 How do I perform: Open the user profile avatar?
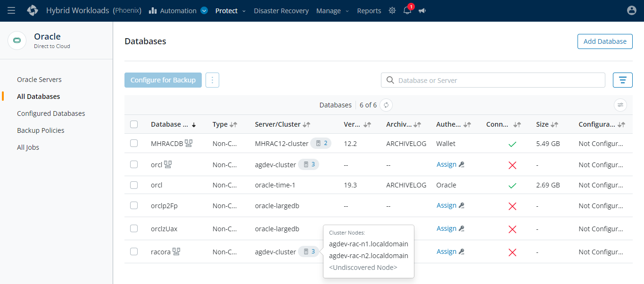[x=632, y=10]
